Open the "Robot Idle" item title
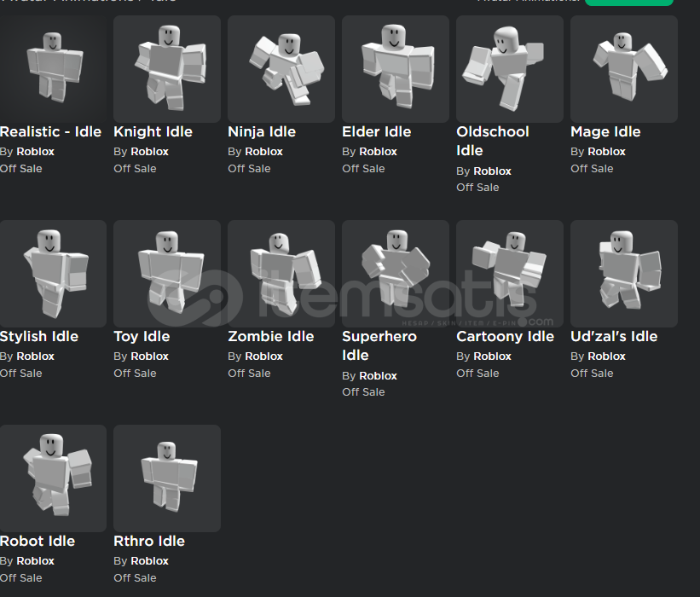 pos(38,541)
